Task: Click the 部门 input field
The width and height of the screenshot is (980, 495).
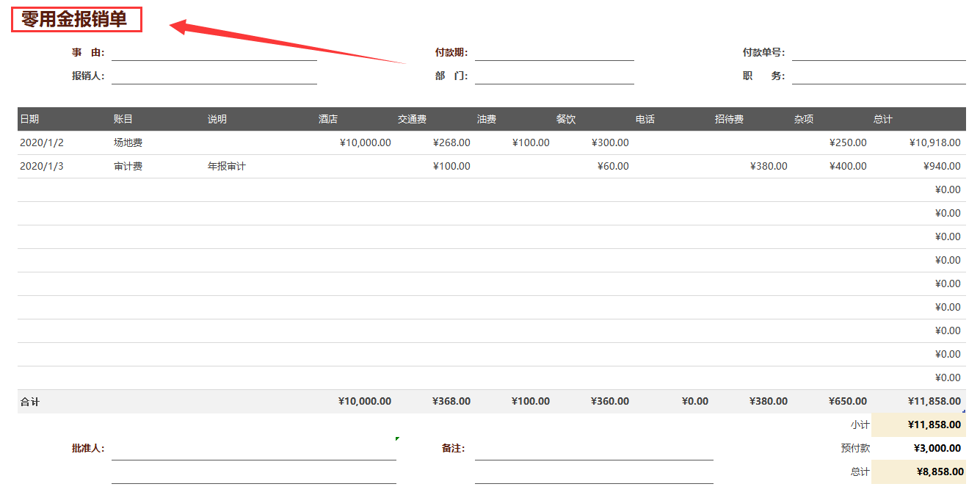Action: click(x=554, y=76)
